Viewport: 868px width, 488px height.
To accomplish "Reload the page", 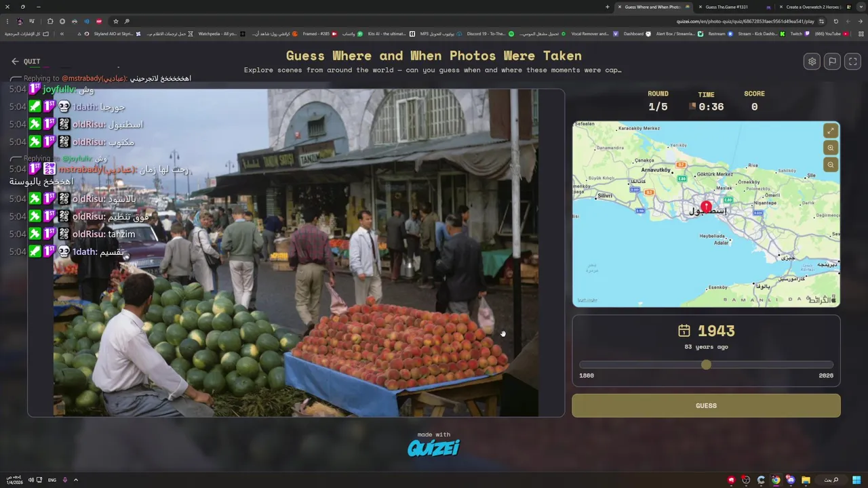I will [x=835, y=21].
